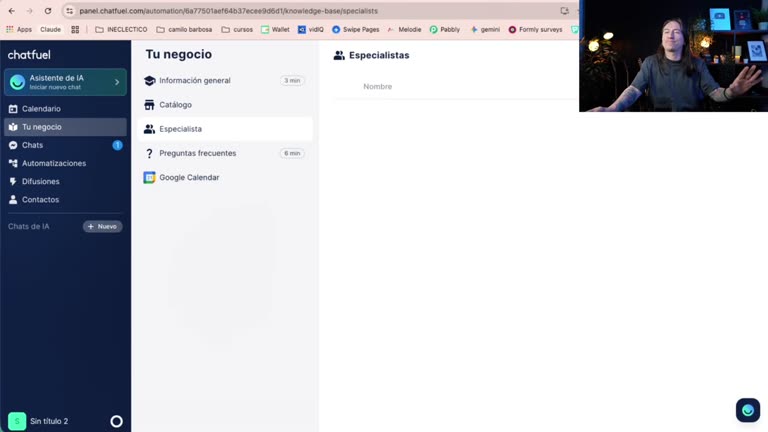Open the Google Calendar section
Viewport: 768px width, 432px height.
coord(225,177)
